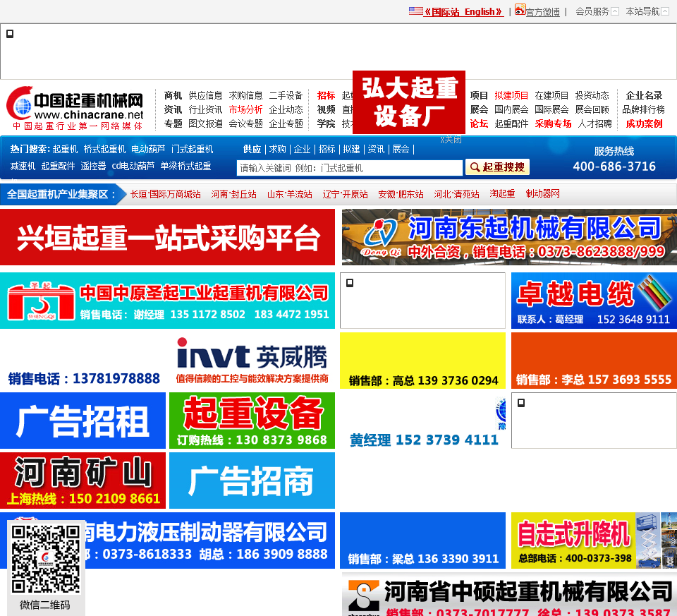Open 辽宁·开原站 link

click(x=345, y=194)
